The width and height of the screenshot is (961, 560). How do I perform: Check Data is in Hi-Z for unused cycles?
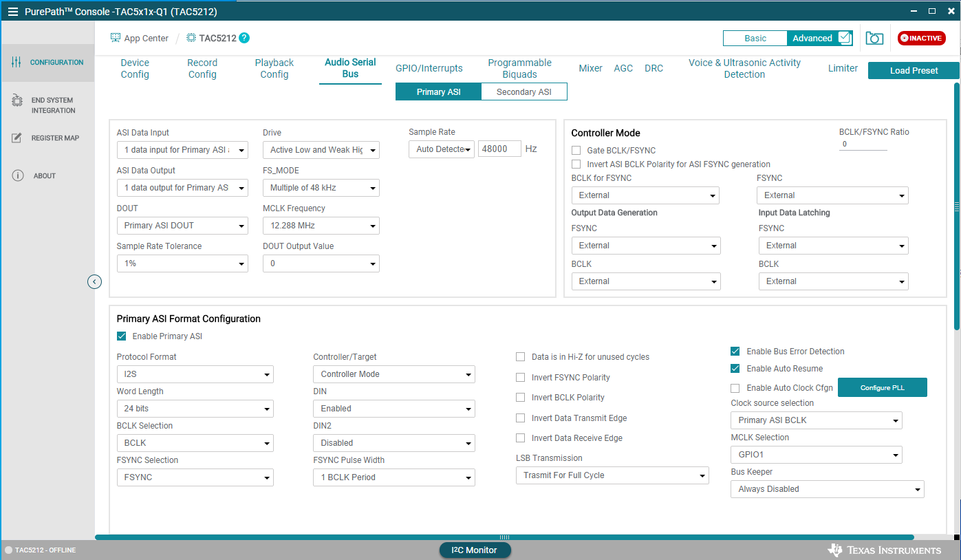click(x=521, y=357)
